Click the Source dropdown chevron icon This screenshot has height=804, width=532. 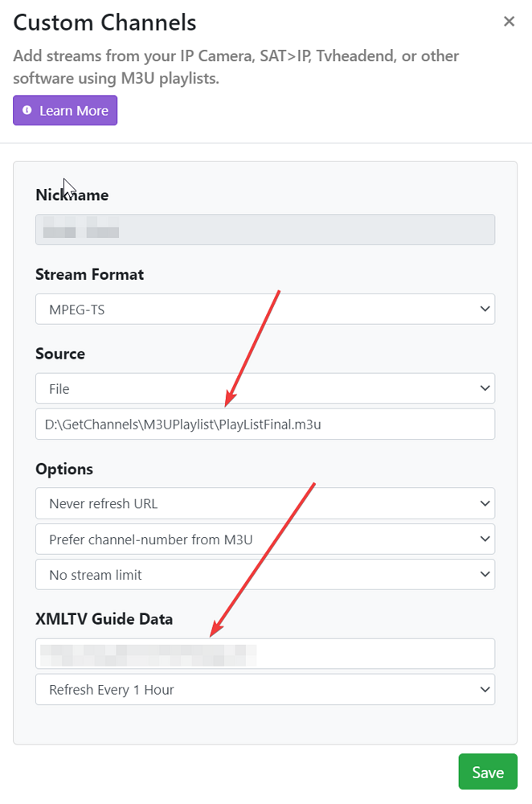tap(485, 388)
